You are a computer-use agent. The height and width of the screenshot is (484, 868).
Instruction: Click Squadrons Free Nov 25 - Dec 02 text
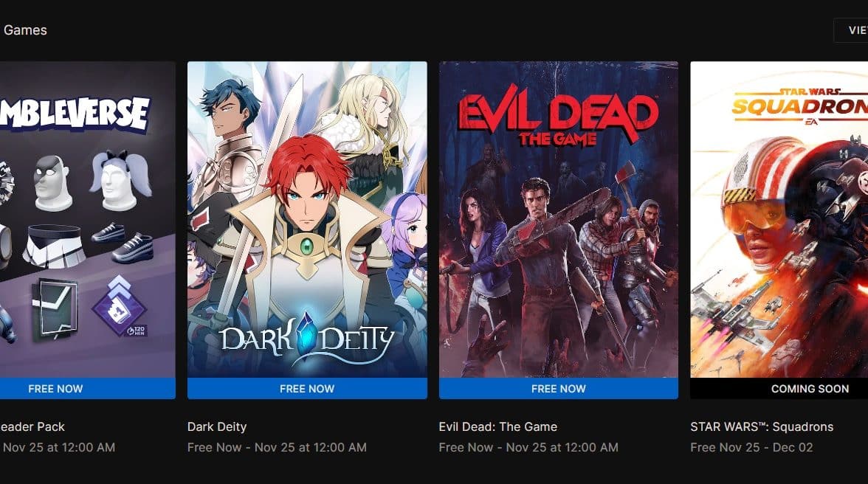751,447
